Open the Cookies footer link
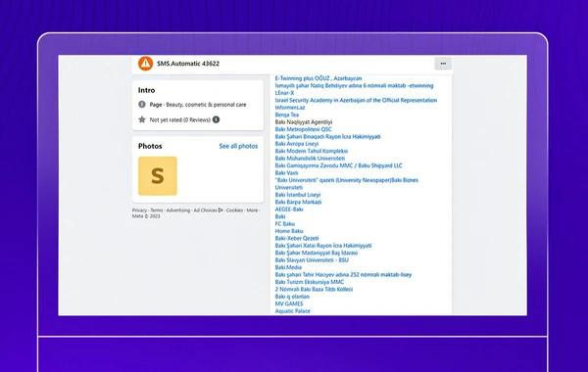Viewport: 588px width, 372px height. coord(234,210)
